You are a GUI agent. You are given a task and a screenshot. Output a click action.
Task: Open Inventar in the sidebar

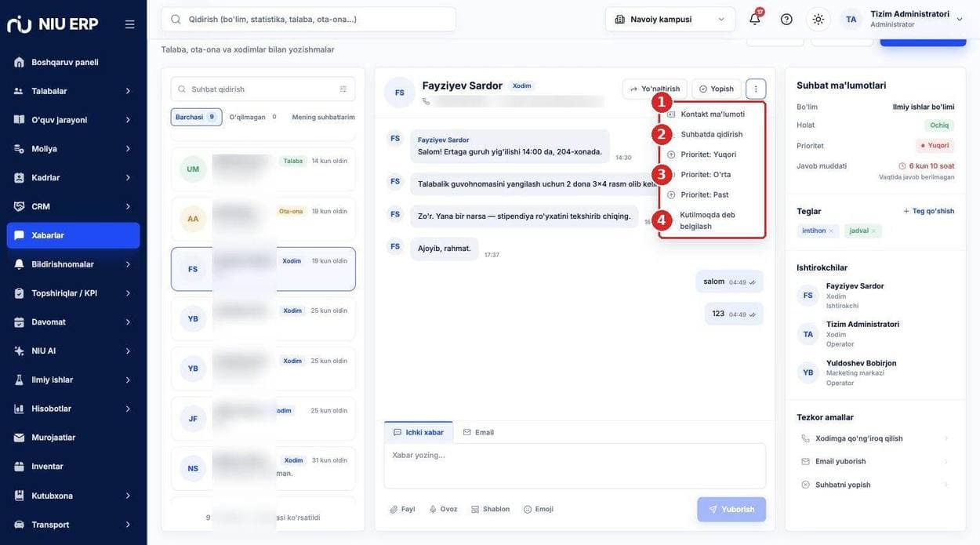(x=73, y=467)
